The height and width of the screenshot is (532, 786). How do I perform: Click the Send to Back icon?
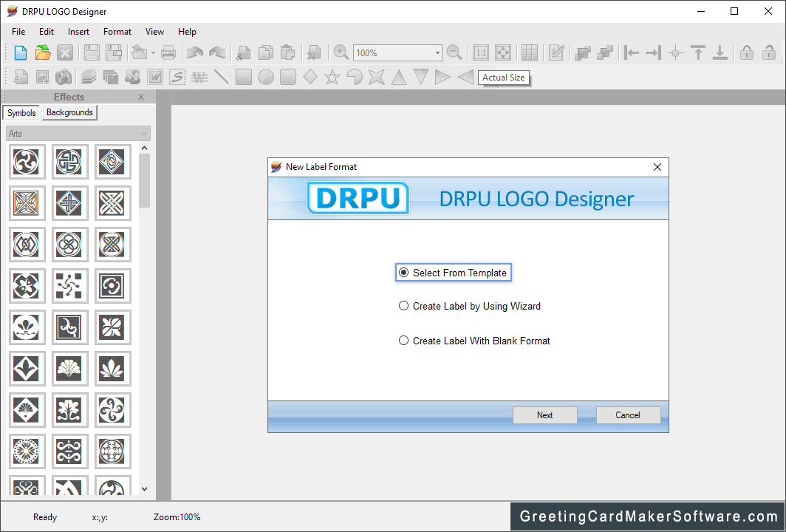point(605,52)
